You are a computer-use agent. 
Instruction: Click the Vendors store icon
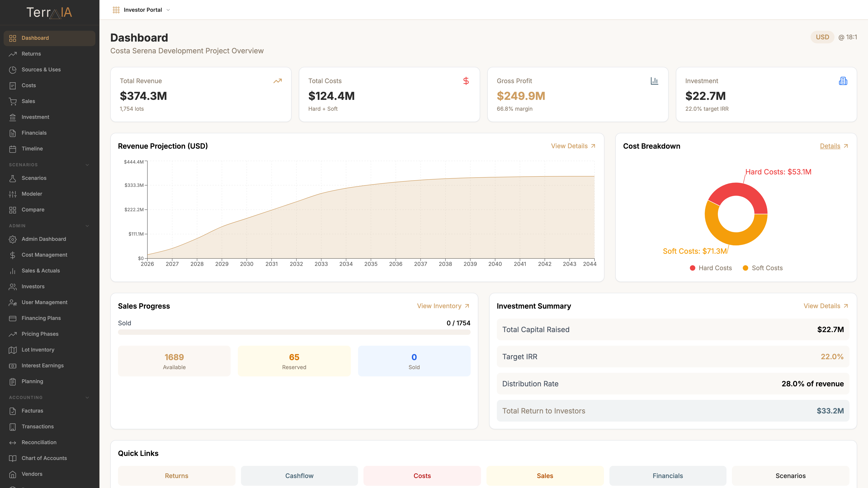13,474
